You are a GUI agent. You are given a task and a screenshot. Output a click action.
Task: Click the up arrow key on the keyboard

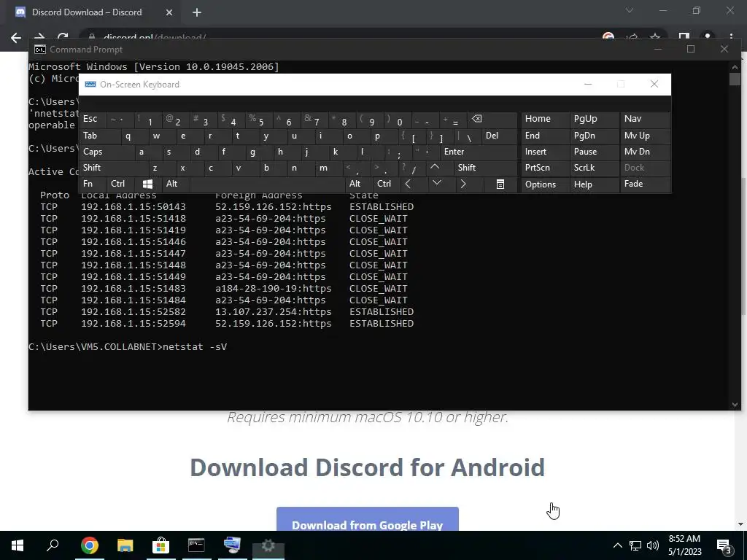click(x=435, y=167)
